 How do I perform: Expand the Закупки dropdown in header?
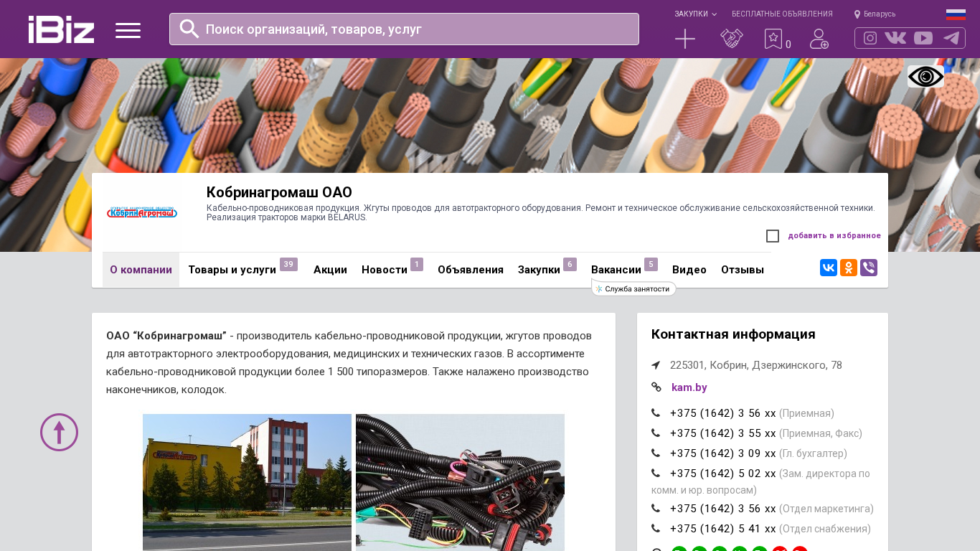point(694,14)
